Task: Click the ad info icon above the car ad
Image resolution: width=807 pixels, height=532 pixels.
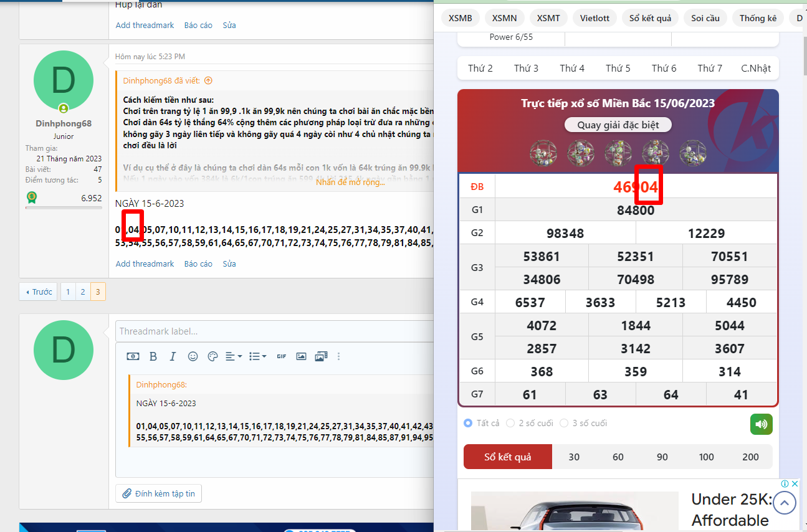Action: [785, 484]
